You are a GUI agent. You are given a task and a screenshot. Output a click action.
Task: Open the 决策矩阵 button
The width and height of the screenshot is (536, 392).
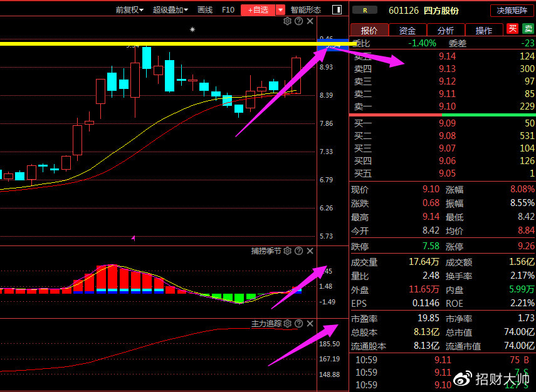click(512, 10)
